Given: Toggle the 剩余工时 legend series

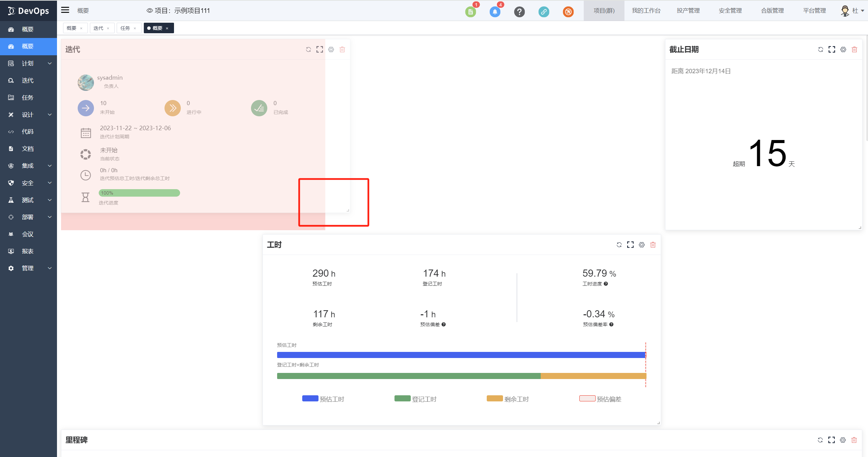Looking at the screenshot, I should (508, 399).
